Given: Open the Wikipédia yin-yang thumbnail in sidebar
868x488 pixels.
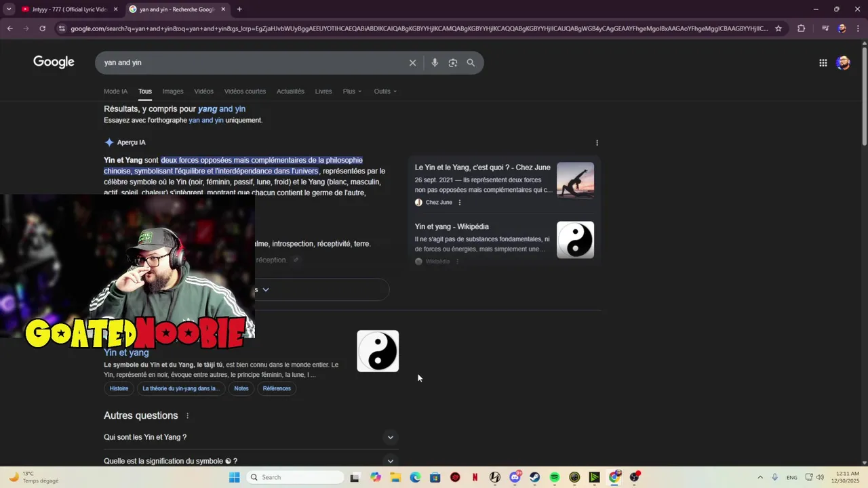Looking at the screenshot, I should coord(575,240).
